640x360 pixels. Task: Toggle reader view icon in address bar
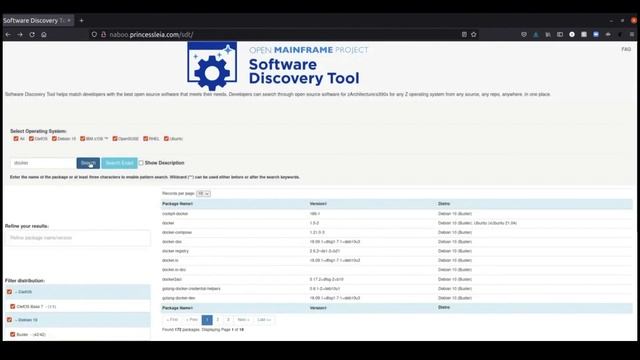click(464, 35)
